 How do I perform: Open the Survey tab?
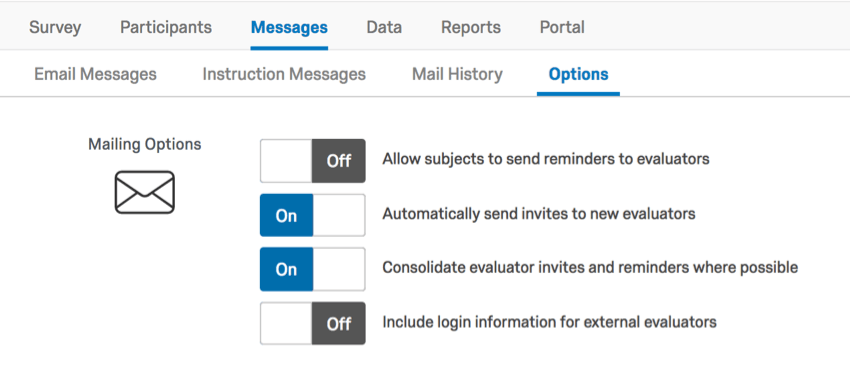pos(55,27)
